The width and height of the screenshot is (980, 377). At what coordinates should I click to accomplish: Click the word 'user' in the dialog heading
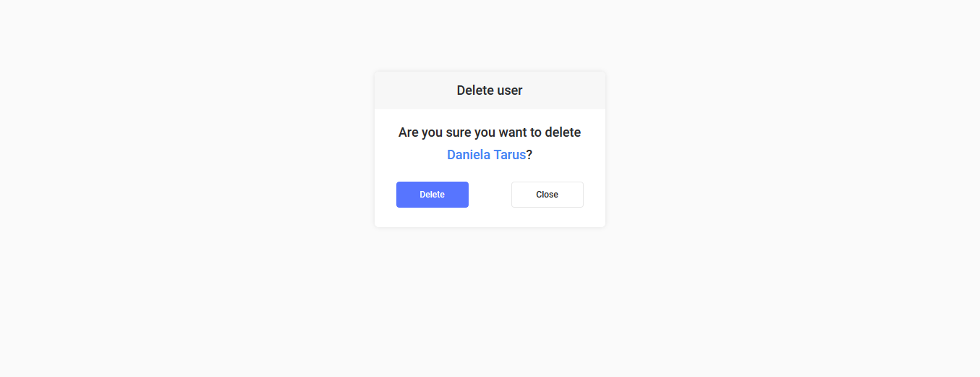(510, 90)
